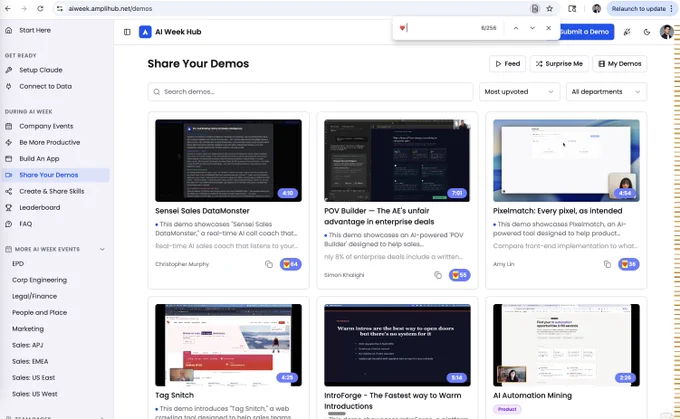
Task: Play Pixelmatch demo video thumbnail
Action: point(566,160)
